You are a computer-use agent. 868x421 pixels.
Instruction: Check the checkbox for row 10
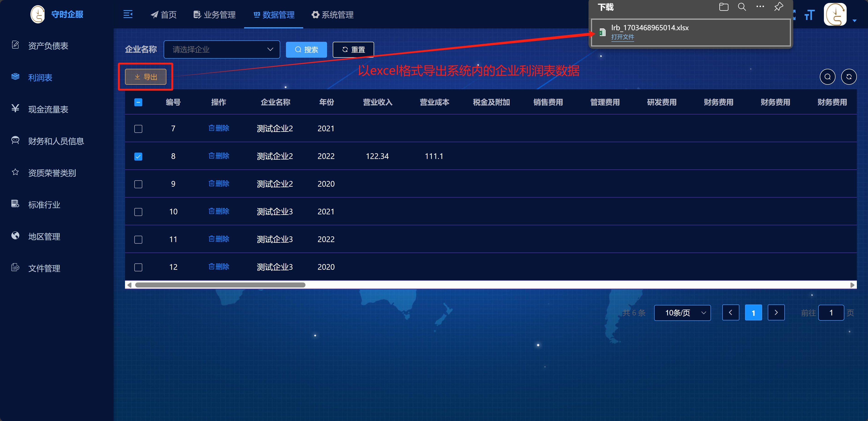(x=138, y=212)
